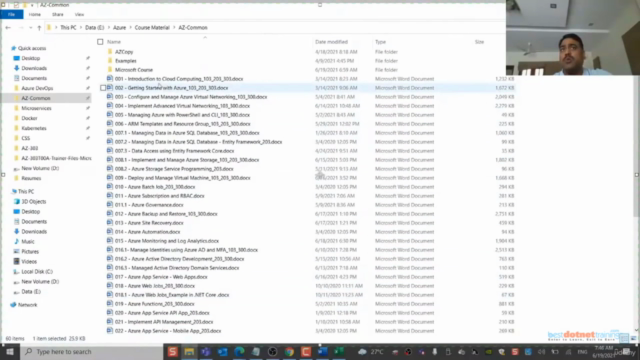Viewport: 640px width, 360px height.
Task: Click the Back navigation arrow
Action: [x=8, y=27]
